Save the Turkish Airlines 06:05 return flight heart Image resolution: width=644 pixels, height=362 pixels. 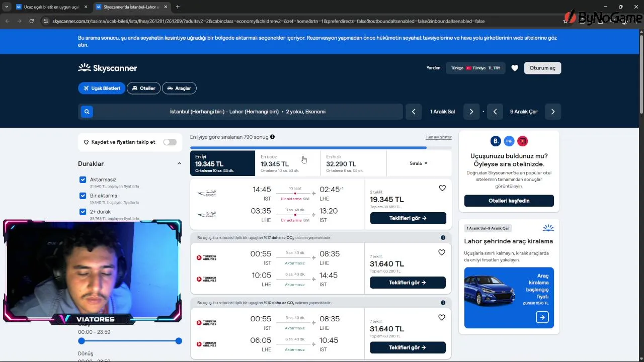(442, 317)
